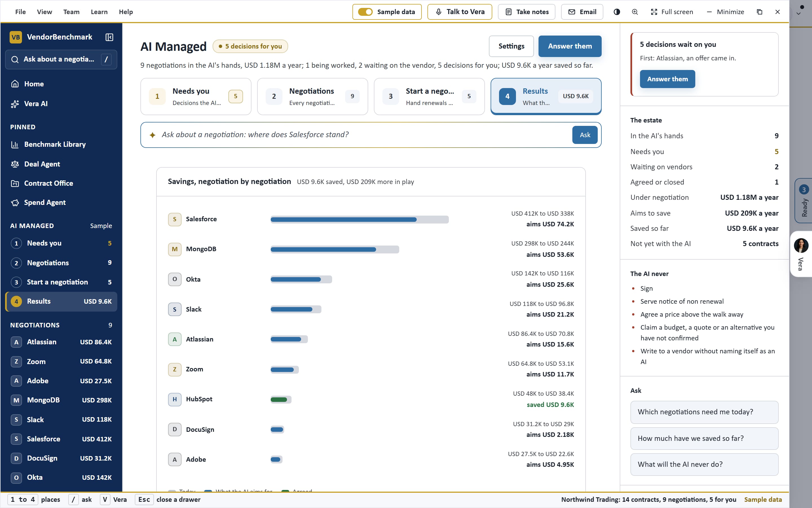The height and width of the screenshot is (508, 812).
Task: Open Vera AI sparkle item
Action: (61, 104)
